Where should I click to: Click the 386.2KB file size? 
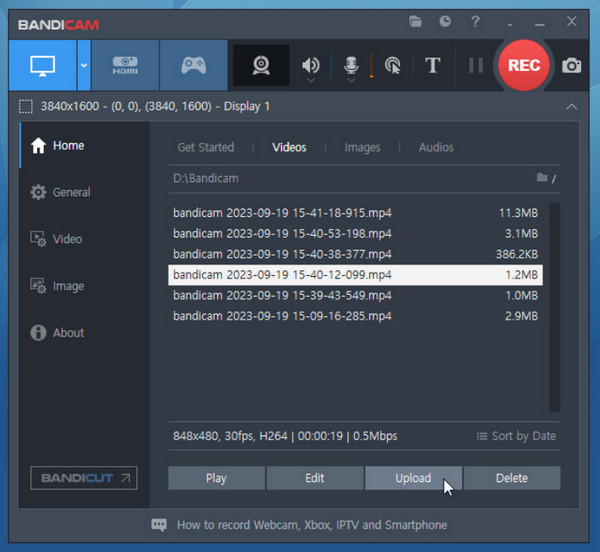[517, 254]
